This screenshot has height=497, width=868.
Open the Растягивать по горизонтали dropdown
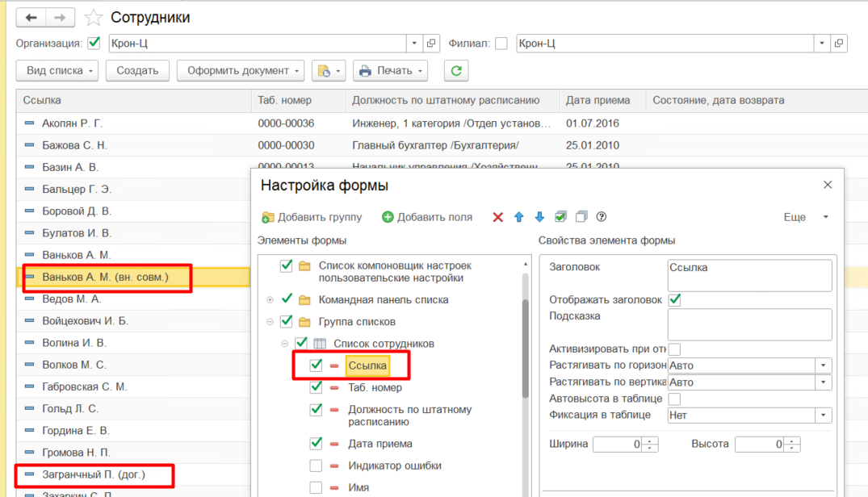[824, 365]
